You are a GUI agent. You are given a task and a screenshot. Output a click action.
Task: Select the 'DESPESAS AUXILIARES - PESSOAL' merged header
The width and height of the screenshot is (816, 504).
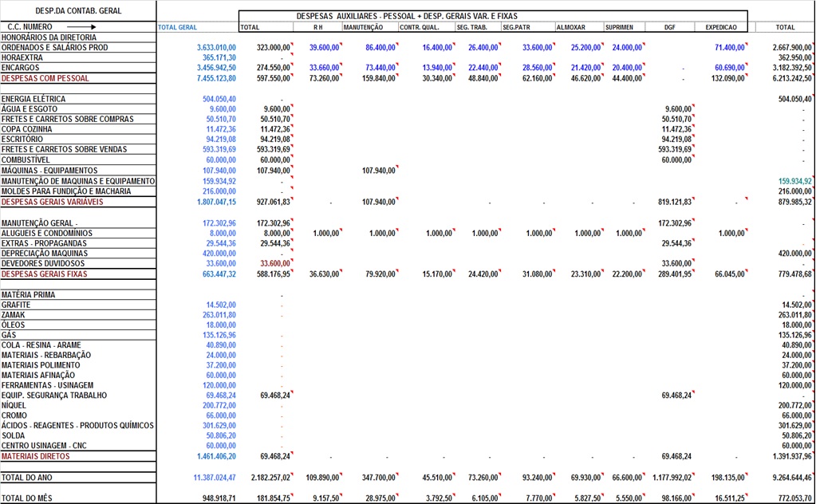click(x=407, y=16)
